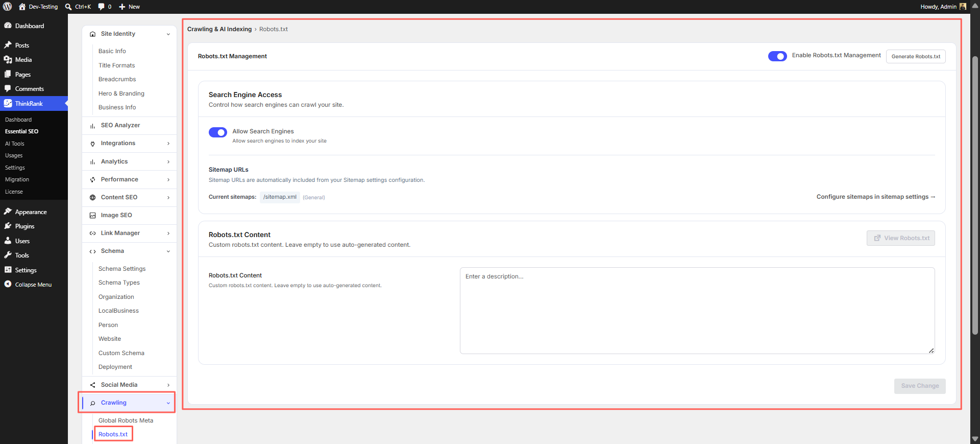Follow Configure sitemaps in sitemap settings link
Screen dimensions: 980x444
(x=876, y=197)
